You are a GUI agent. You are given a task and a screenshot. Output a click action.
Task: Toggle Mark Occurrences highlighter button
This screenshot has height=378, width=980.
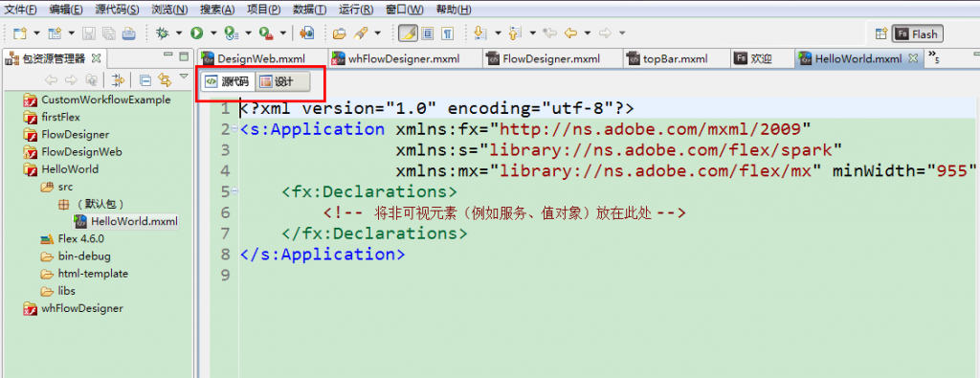(408, 33)
